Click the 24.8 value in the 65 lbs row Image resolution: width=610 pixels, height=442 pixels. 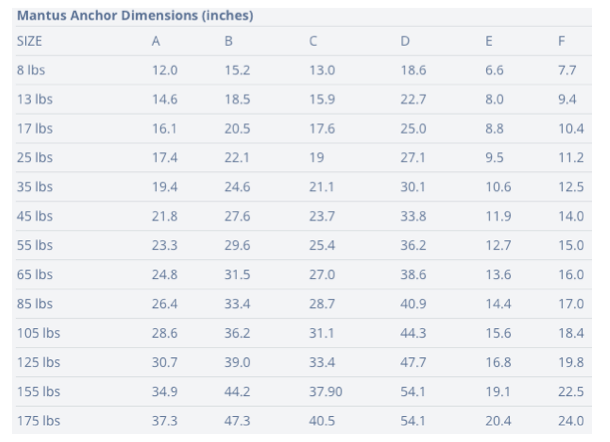click(165, 275)
